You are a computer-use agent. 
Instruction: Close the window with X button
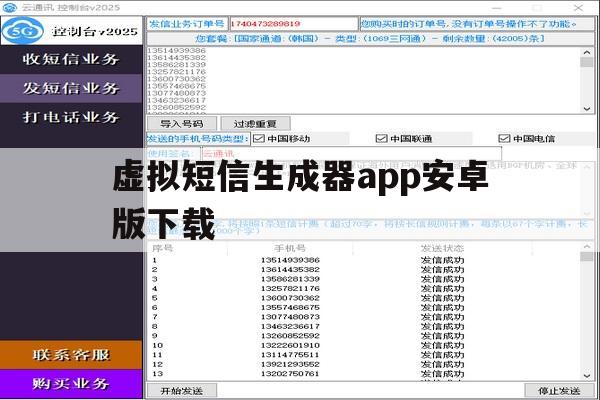578,7
